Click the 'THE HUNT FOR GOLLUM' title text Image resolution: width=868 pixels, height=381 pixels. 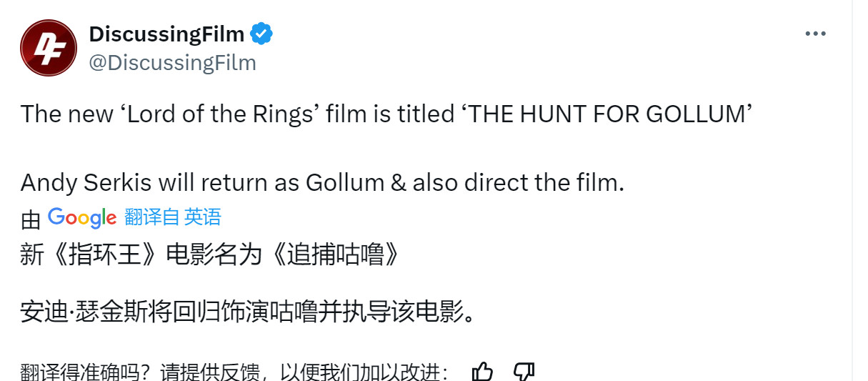pos(609,114)
